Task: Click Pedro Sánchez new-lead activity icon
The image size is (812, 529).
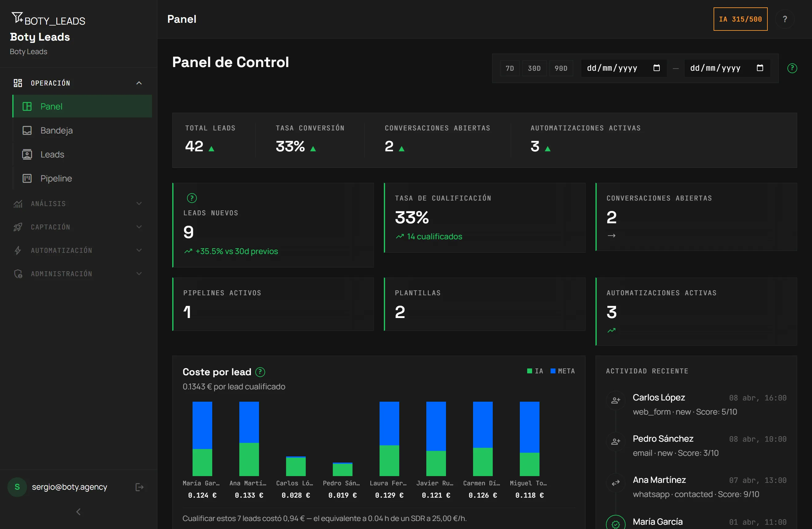Action: [x=615, y=441]
